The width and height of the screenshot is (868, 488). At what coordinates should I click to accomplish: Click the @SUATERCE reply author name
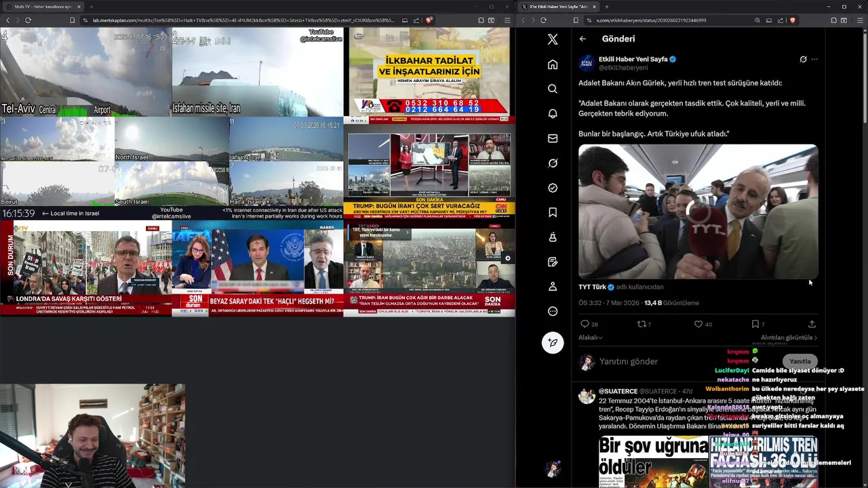(x=618, y=391)
